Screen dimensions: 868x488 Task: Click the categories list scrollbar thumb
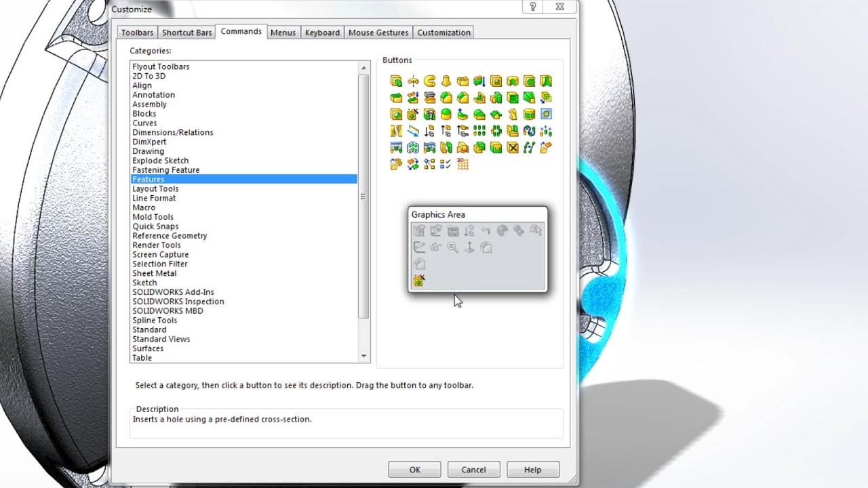click(364, 196)
